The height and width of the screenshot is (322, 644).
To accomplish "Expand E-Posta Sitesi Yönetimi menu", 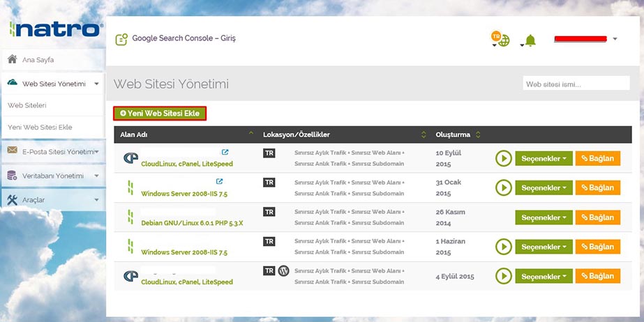I will pyautogui.click(x=54, y=151).
